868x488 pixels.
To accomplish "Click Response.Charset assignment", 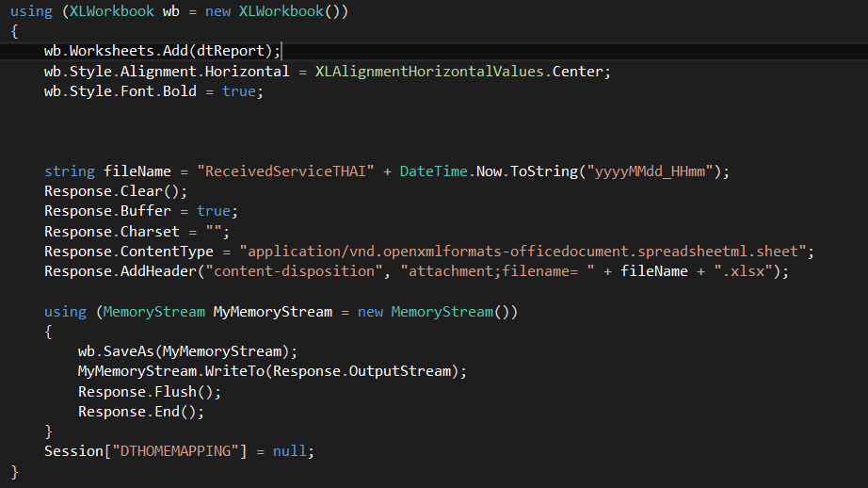I will 137,232.
